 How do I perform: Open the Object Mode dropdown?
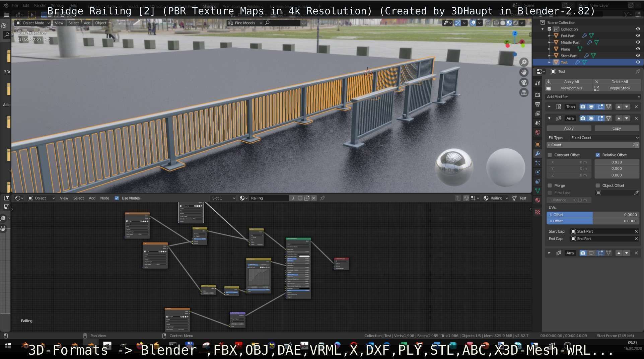32,23
